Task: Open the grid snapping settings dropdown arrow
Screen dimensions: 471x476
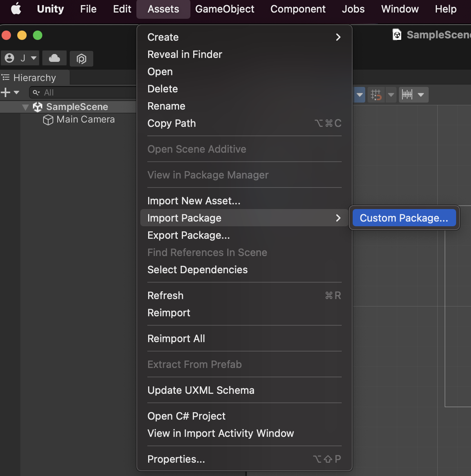Action: coord(391,95)
